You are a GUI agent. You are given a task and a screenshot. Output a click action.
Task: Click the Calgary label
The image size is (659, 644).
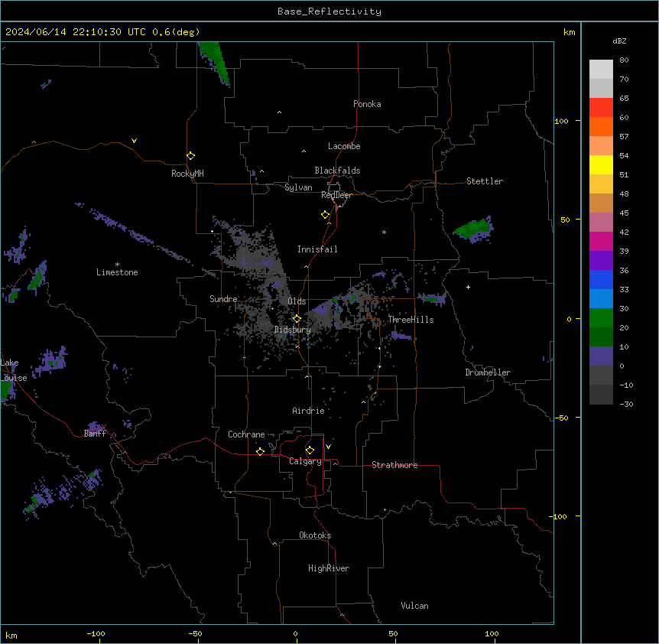[306, 461]
